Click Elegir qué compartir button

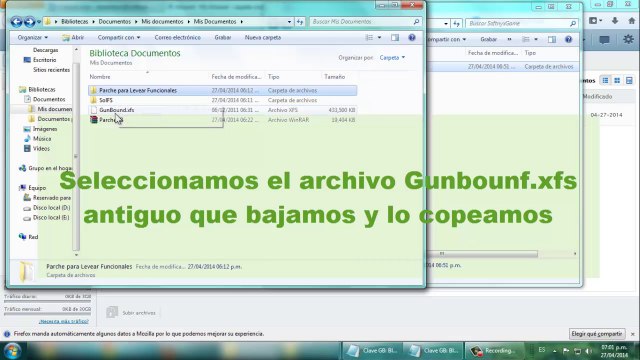597,334
